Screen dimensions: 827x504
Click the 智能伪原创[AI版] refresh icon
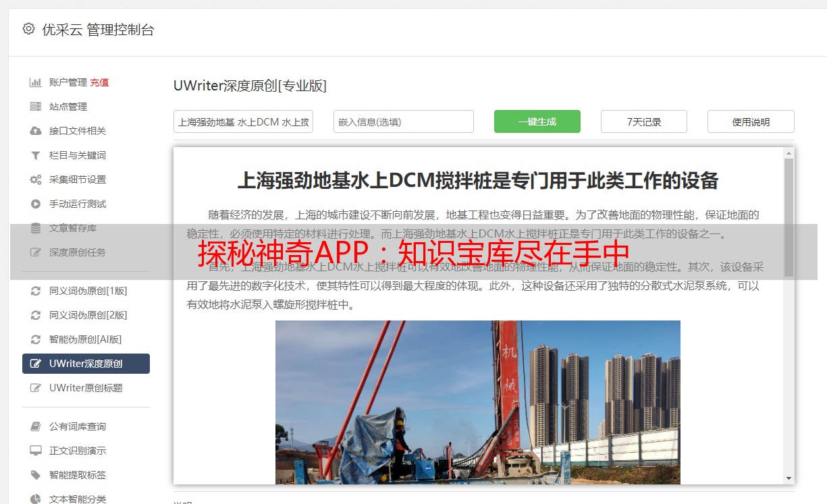click(x=36, y=339)
